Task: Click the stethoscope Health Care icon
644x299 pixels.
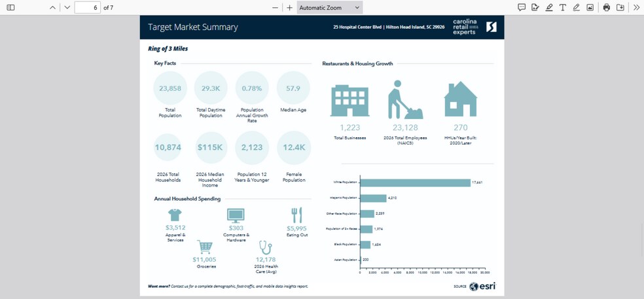Action: [265, 248]
